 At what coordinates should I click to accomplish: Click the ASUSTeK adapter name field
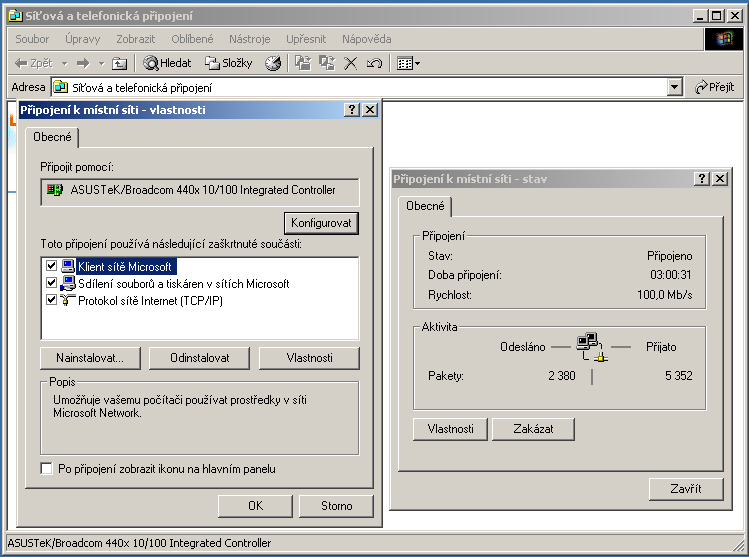(200, 192)
